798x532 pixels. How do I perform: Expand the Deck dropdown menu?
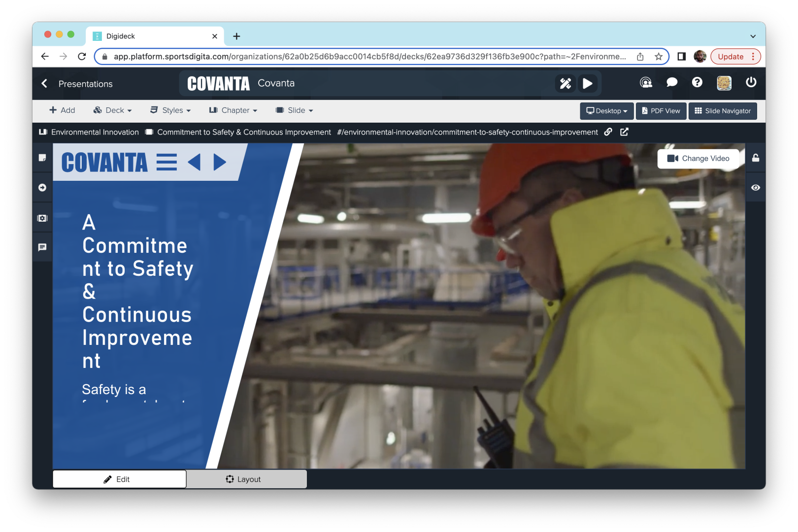point(113,110)
